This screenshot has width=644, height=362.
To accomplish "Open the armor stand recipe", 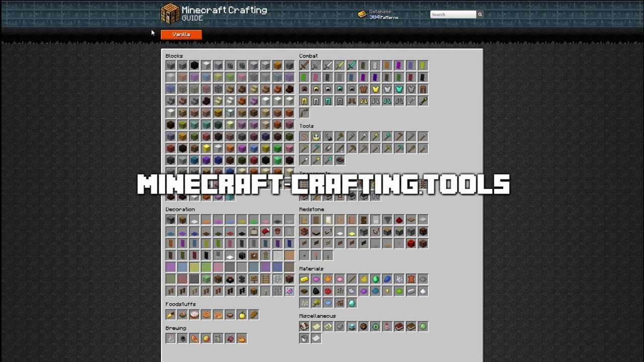I will pos(266,255).
